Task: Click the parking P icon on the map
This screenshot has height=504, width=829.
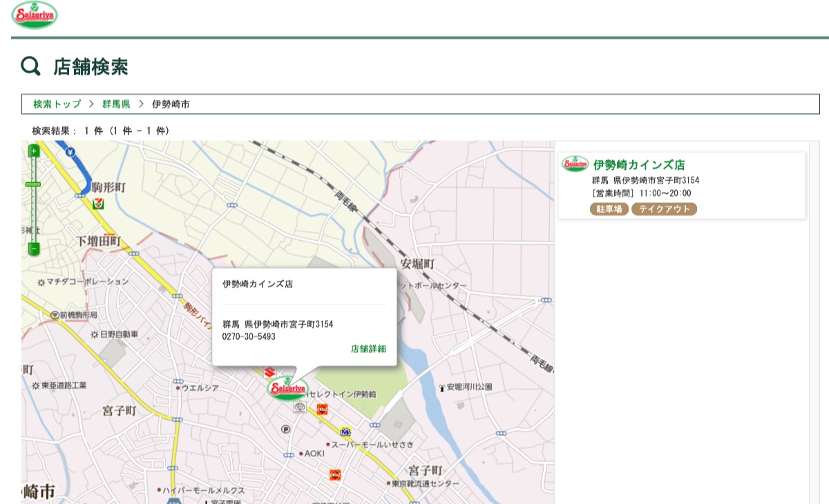Action: point(286,429)
